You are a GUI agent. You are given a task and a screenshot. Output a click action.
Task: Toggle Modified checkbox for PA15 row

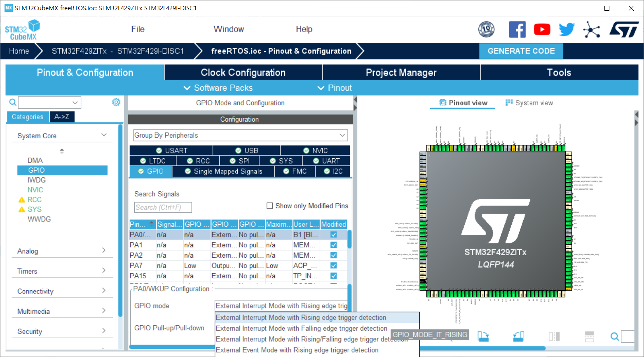[334, 276]
